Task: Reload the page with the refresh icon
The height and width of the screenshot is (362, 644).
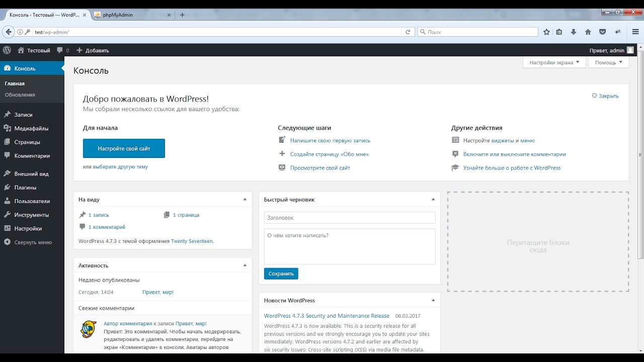Action: [409, 32]
